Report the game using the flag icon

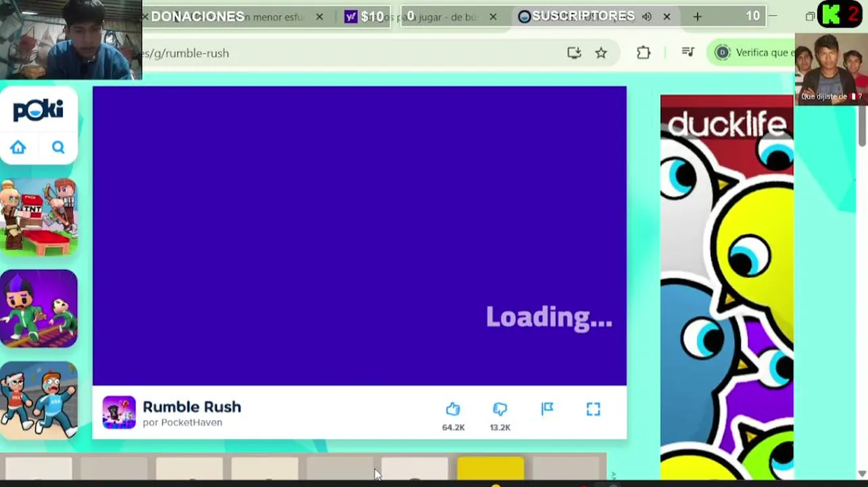[x=548, y=409]
